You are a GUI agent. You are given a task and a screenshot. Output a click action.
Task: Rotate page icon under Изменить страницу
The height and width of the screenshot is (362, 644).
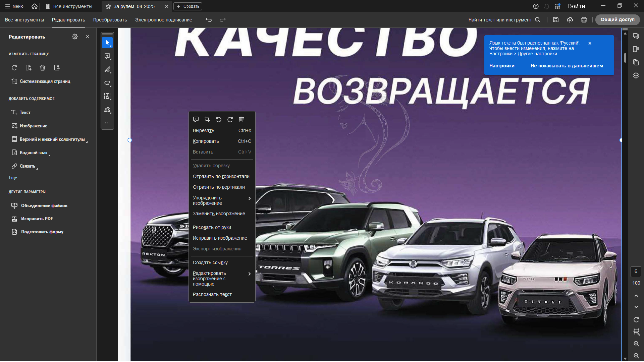[x=14, y=68]
